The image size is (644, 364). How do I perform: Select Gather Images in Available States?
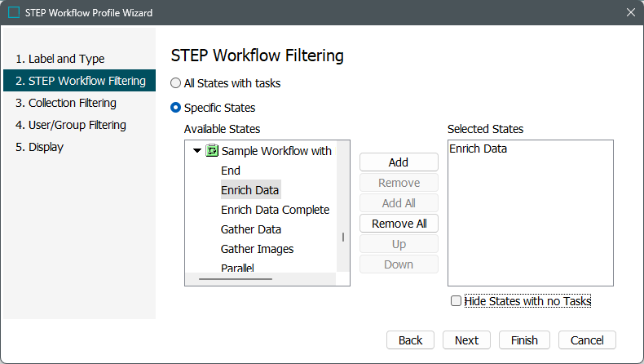257,249
